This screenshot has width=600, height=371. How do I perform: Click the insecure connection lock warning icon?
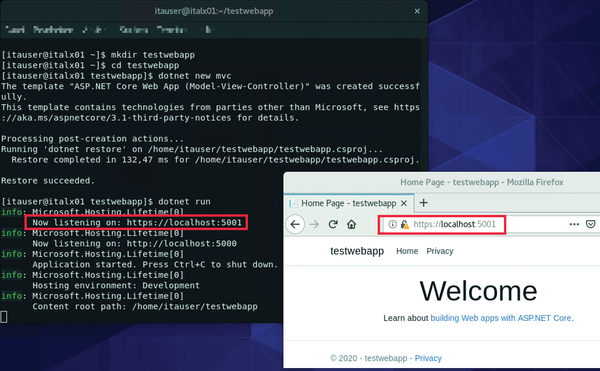pyautogui.click(x=404, y=224)
